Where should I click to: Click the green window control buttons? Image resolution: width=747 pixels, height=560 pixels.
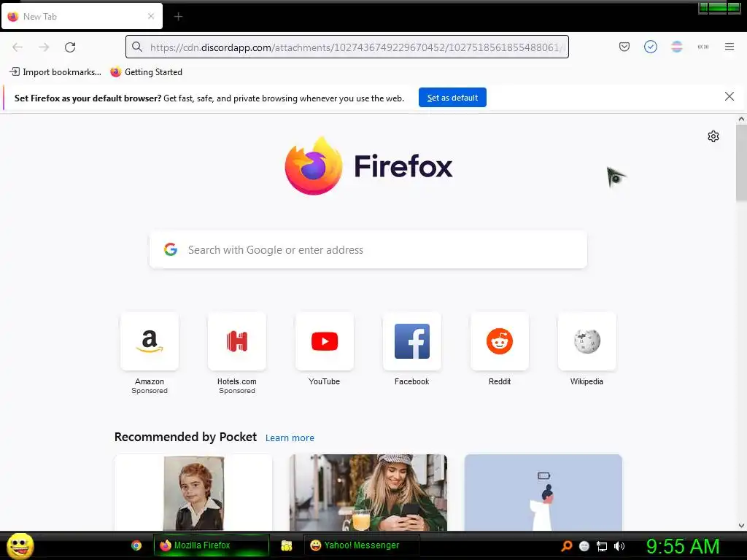pos(719,7)
